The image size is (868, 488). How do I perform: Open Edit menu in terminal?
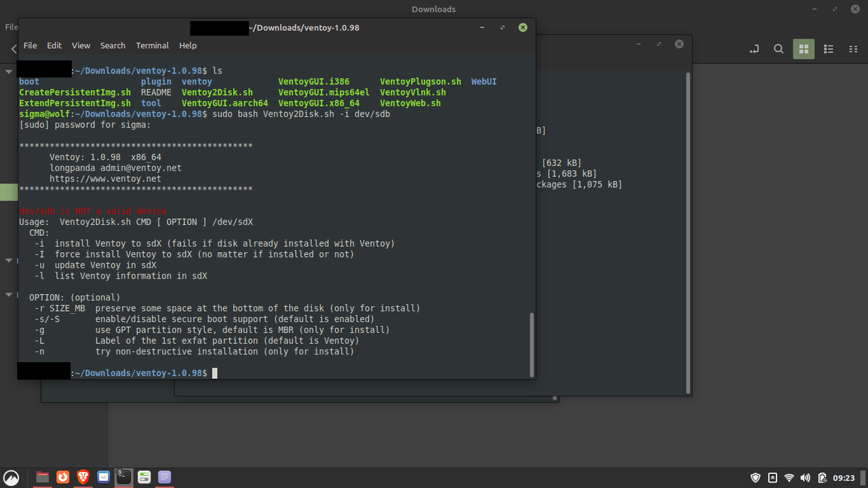(x=54, y=45)
